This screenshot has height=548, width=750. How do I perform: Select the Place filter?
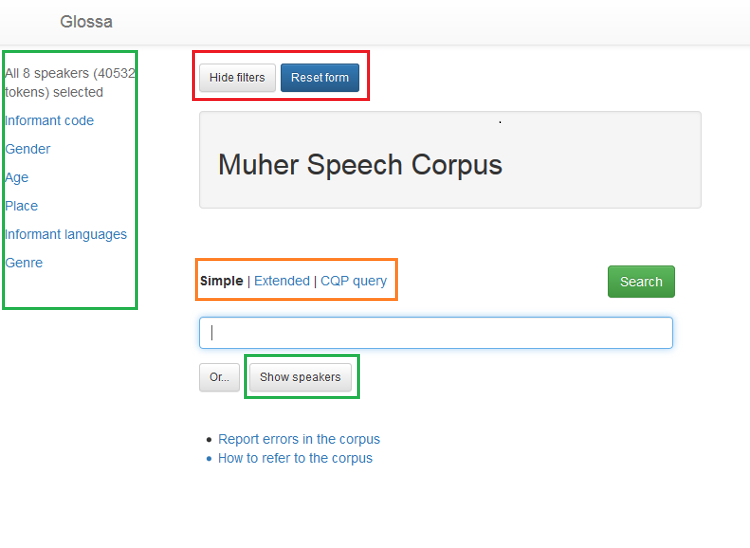coord(21,206)
